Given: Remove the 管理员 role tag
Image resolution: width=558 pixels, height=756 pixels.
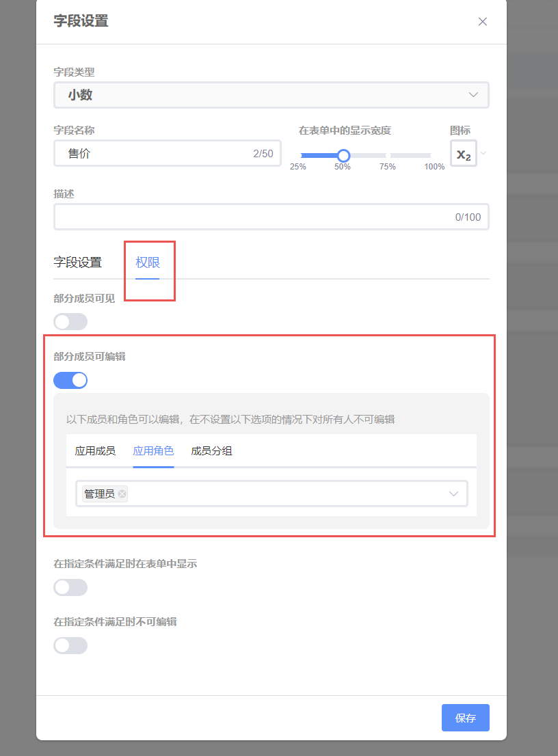Looking at the screenshot, I should point(122,494).
